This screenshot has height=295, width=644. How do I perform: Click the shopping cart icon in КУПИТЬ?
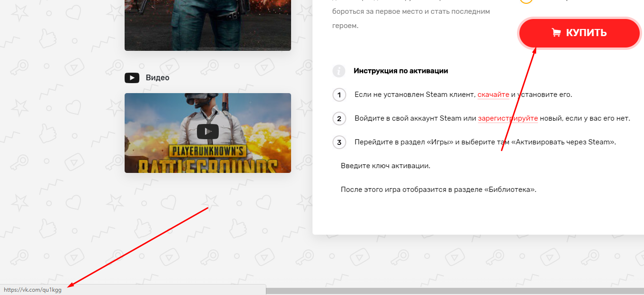click(556, 33)
